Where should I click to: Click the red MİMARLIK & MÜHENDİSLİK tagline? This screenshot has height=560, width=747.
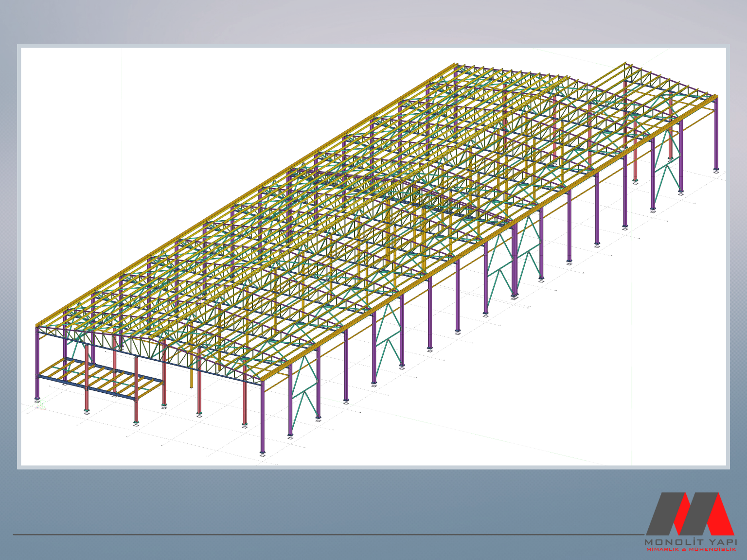tap(691, 549)
